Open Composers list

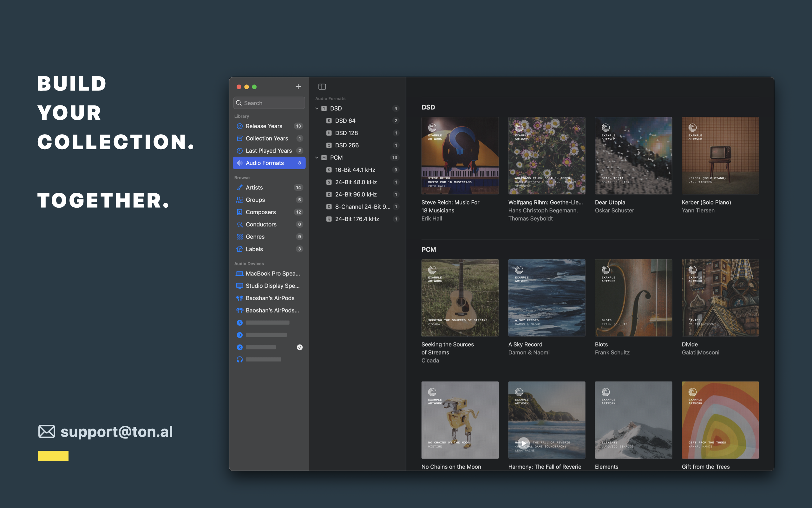pos(269,212)
